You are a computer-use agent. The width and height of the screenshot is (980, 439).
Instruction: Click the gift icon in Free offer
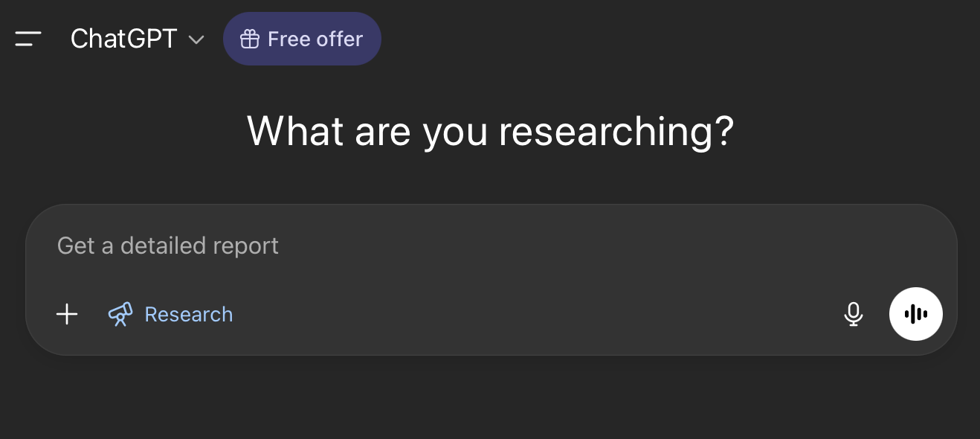point(249,39)
